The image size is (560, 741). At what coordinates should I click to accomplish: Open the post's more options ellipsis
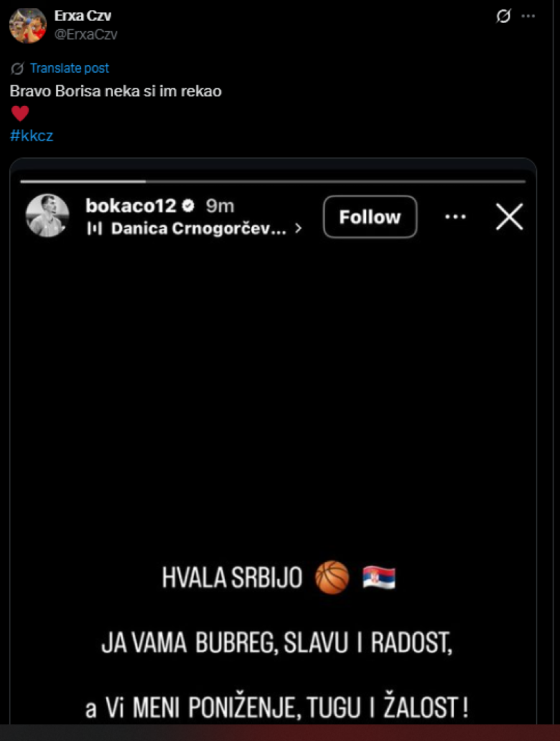[x=528, y=16]
